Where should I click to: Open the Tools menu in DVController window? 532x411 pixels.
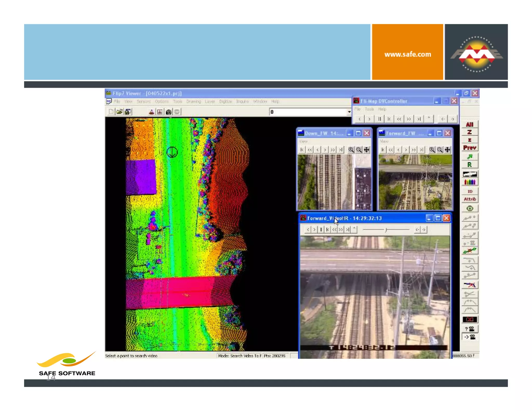point(369,109)
